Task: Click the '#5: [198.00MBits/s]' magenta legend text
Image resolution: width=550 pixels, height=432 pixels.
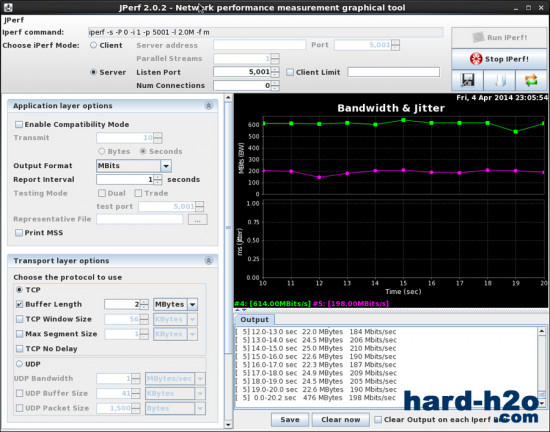Action: pos(351,303)
